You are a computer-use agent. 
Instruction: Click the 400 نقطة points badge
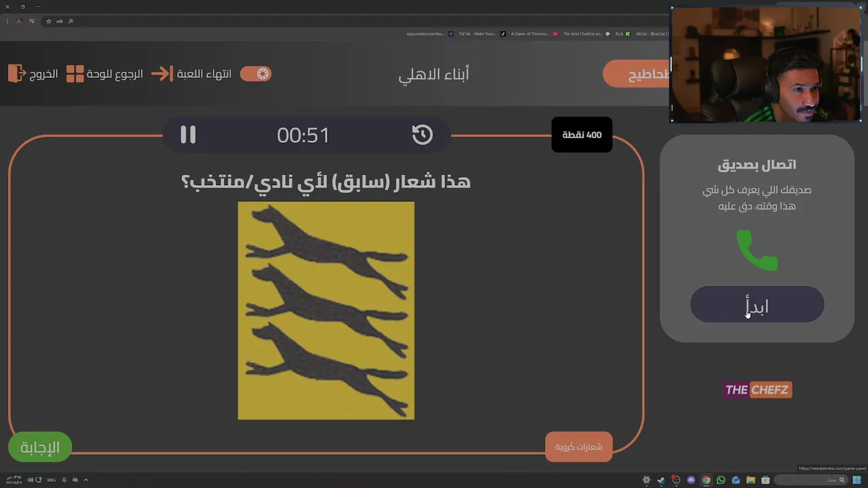click(x=582, y=134)
